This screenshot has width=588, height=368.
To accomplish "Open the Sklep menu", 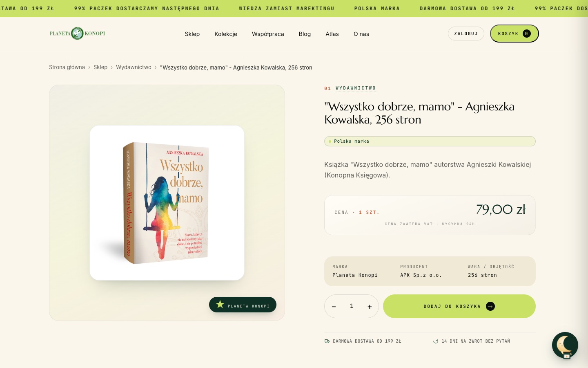I will [x=192, y=34].
